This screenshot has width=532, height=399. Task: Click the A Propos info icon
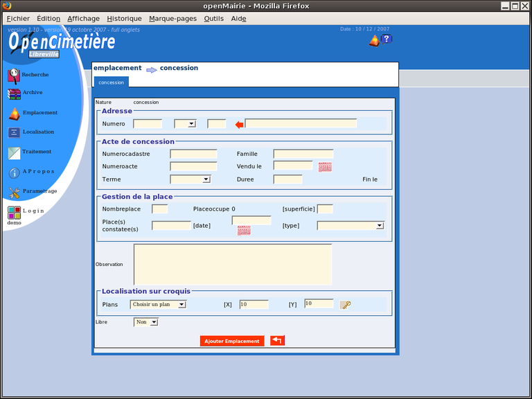[14, 172]
